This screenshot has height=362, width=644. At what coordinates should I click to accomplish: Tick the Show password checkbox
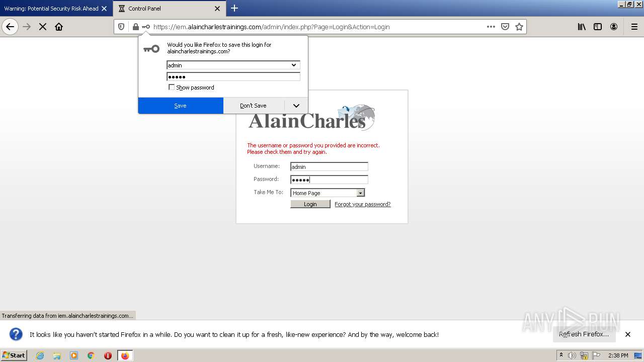pos(172,87)
